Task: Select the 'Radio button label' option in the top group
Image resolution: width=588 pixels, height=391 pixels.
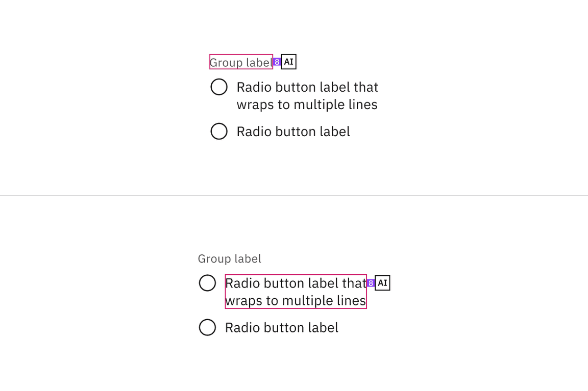Action: coord(219,131)
